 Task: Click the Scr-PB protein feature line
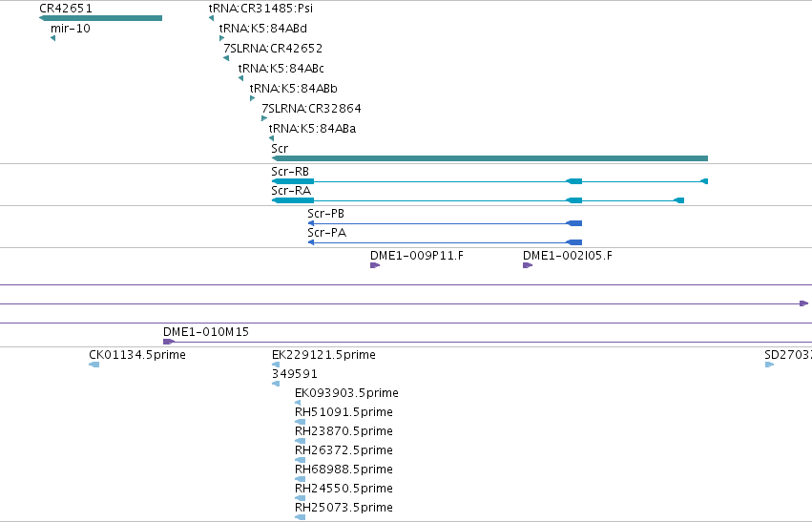[x=445, y=223]
